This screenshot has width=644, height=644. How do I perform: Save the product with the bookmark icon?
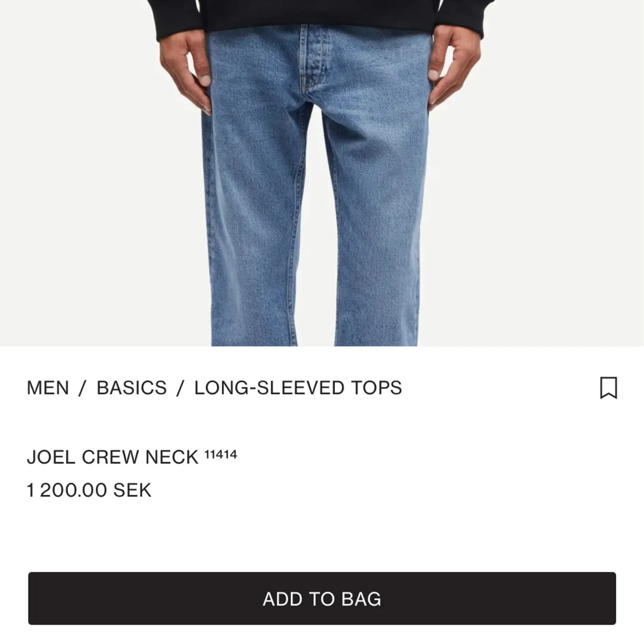pyautogui.click(x=609, y=388)
